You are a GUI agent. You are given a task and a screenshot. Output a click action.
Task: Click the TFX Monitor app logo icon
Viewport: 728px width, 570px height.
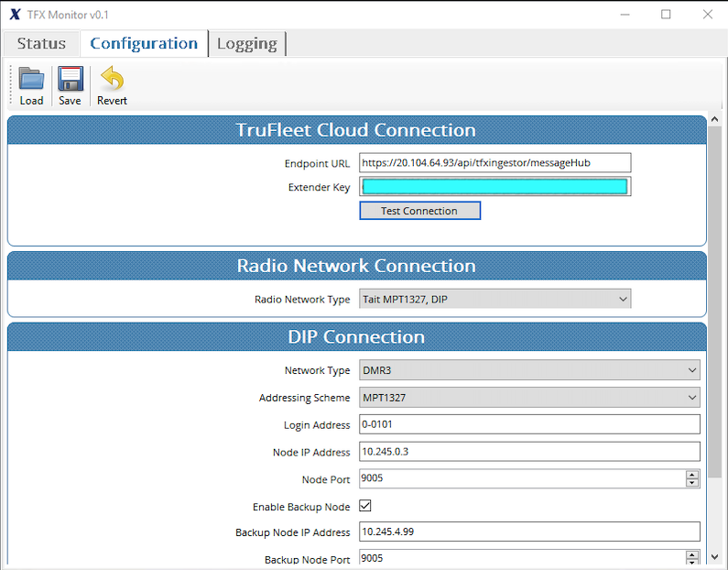[x=15, y=15]
